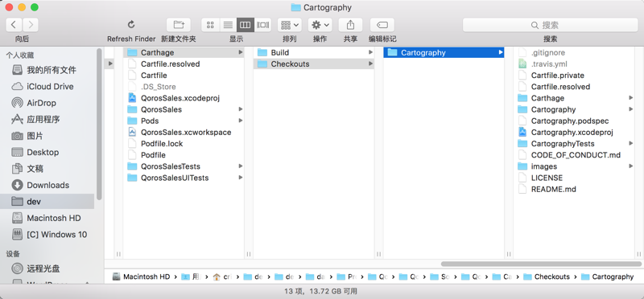Open Macintosh HD in the sidebar
Viewport: 644px width, 299px height.
tap(46, 218)
